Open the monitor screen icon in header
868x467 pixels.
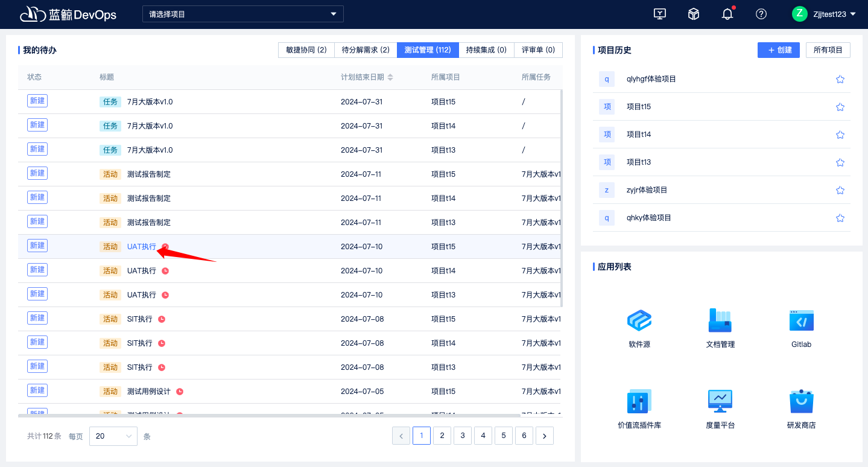coord(660,14)
